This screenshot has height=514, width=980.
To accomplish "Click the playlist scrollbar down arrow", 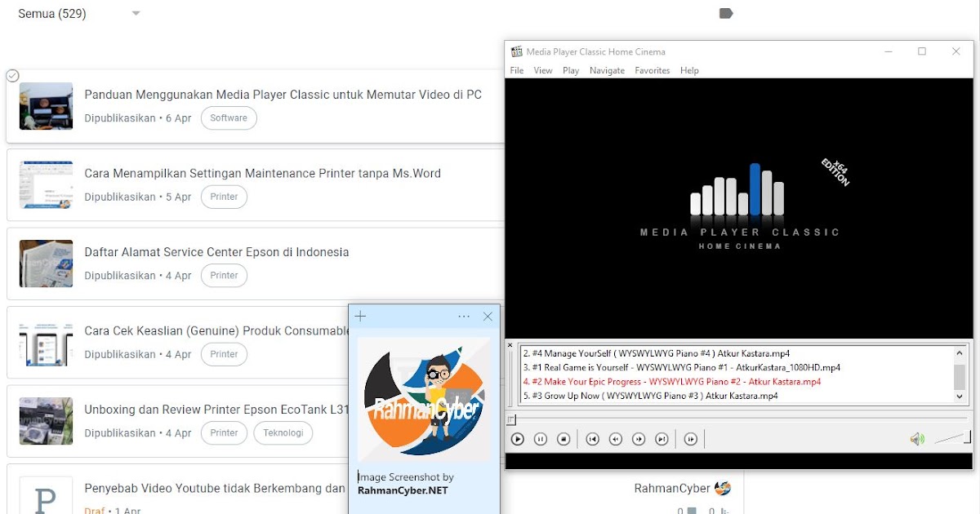I will [960, 397].
